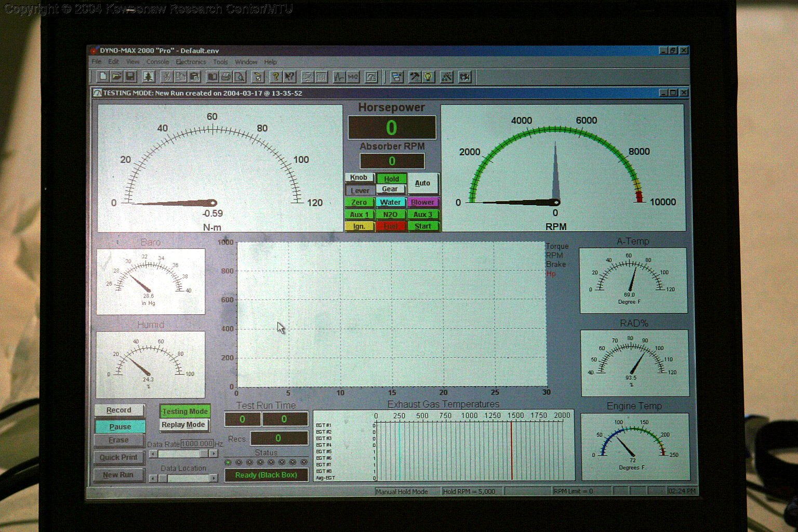Toggle the yellow Ign. button
Screen dimensions: 798x532
point(359,226)
